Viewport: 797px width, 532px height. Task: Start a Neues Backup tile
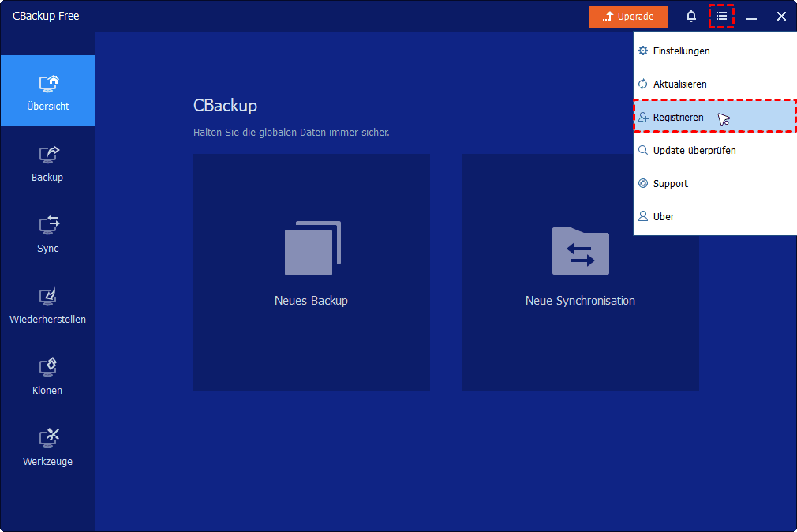(x=312, y=272)
